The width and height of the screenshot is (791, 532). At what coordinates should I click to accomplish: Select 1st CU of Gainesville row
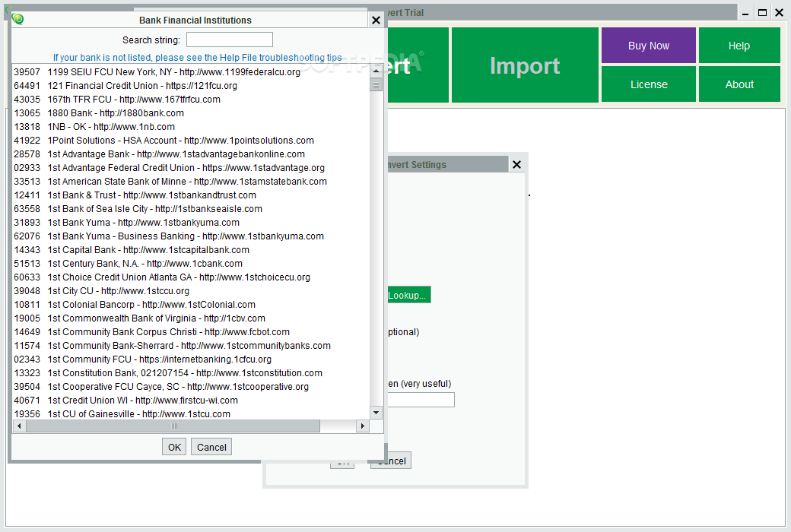[x=191, y=413]
